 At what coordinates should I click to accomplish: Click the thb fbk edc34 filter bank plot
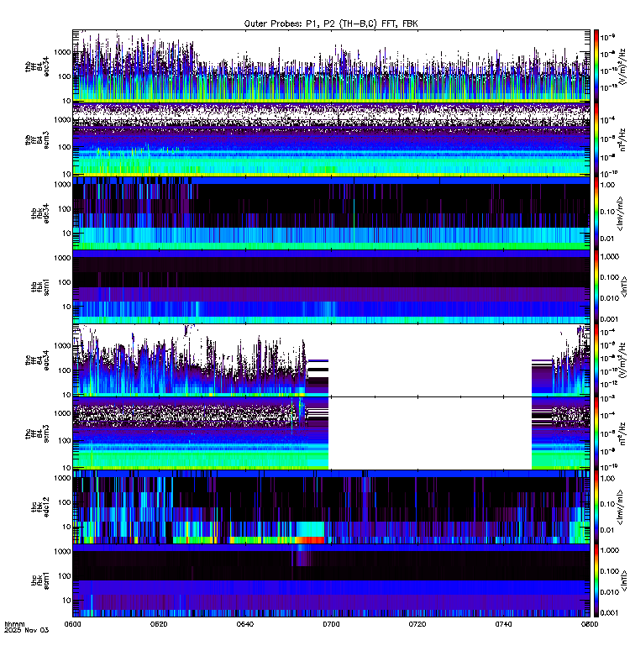[x=331, y=213]
